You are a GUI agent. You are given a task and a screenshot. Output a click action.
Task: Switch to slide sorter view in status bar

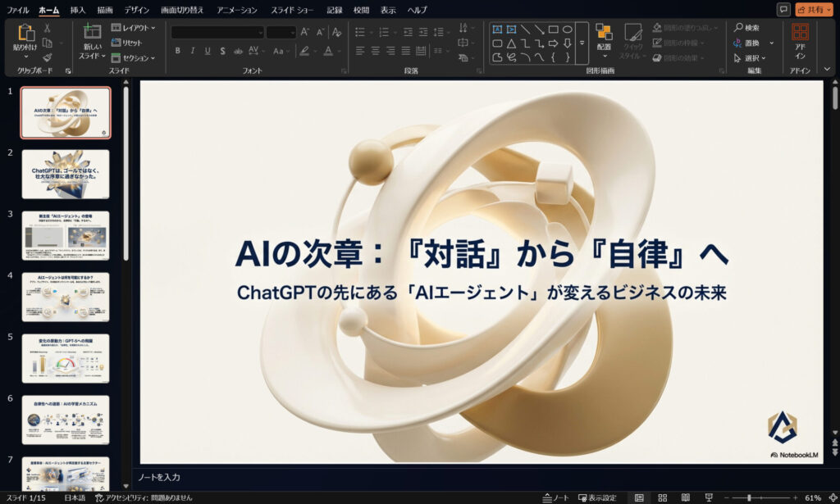coord(663,497)
